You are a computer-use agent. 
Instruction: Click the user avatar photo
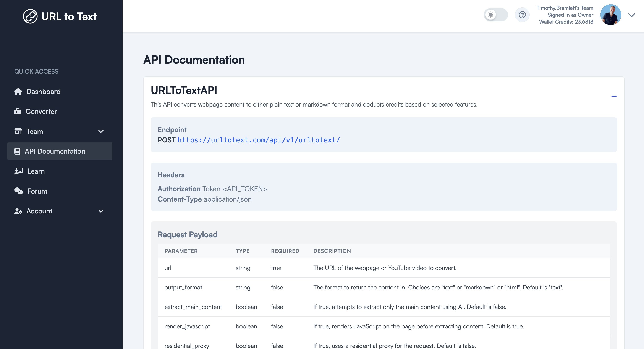tap(611, 15)
